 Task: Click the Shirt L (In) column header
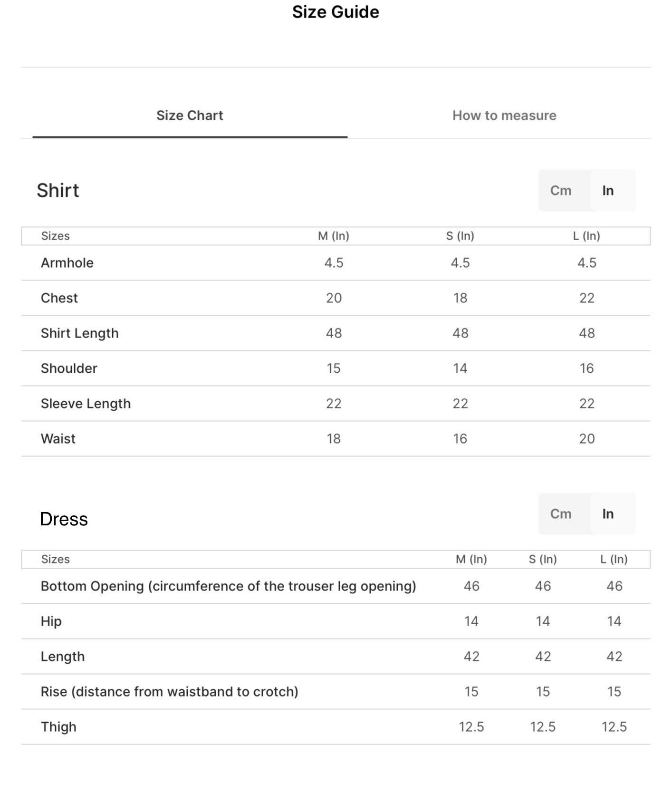pos(586,236)
